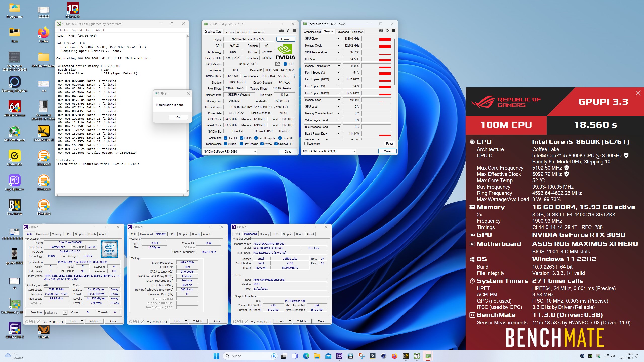
Task: Open the Programme desktop folder
Action: (14, 10)
